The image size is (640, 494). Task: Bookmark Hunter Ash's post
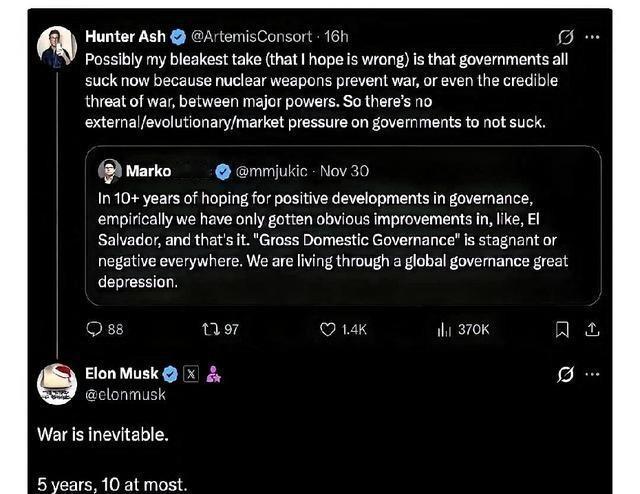tap(561, 329)
